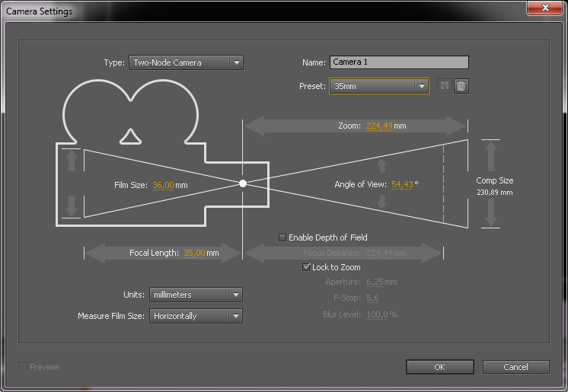Click the delete preset trash icon
This screenshot has width=568, height=392.
point(461,86)
